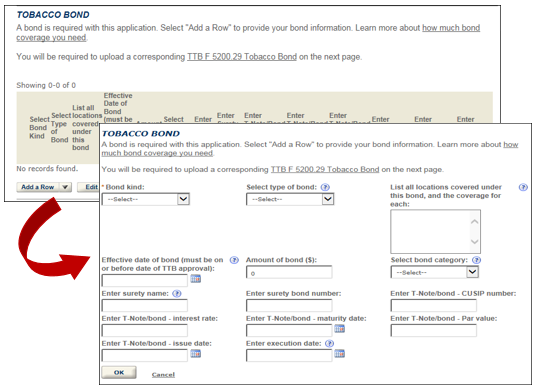The width and height of the screenshot is (538, 390).
Task: Open 'how much bond coverage you need' link in back window
Action: [248, 33]
